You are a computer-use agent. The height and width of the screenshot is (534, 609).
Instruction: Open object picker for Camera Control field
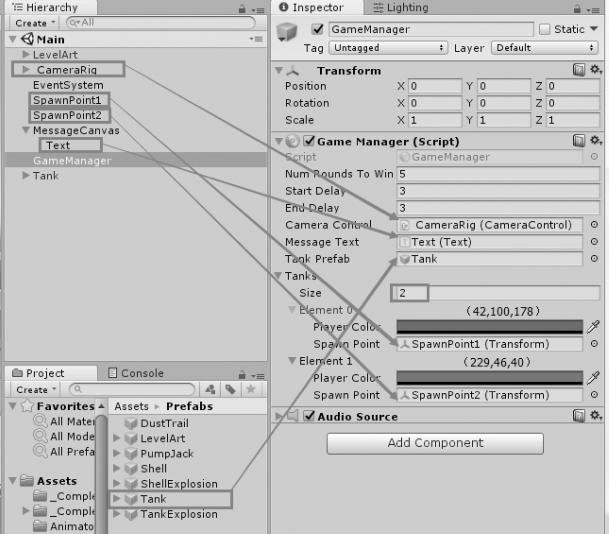pos(594,224)
